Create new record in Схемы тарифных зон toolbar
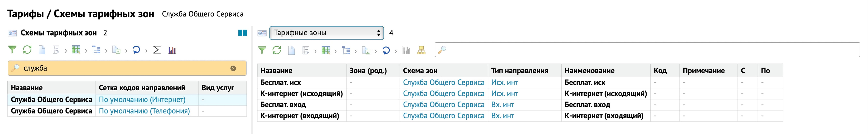Screen dimensions: 868x134 click(42, 50)
